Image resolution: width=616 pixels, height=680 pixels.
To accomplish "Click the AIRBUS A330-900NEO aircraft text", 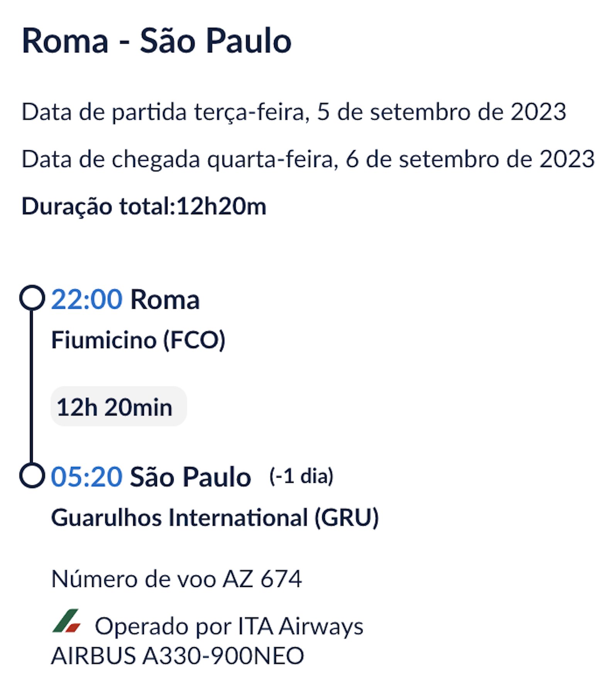I will pos(178,656).
